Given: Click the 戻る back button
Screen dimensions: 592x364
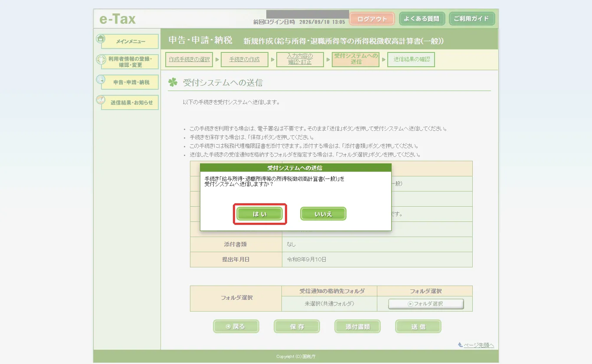Looking at the screenshot, I should tap(236, 326).
